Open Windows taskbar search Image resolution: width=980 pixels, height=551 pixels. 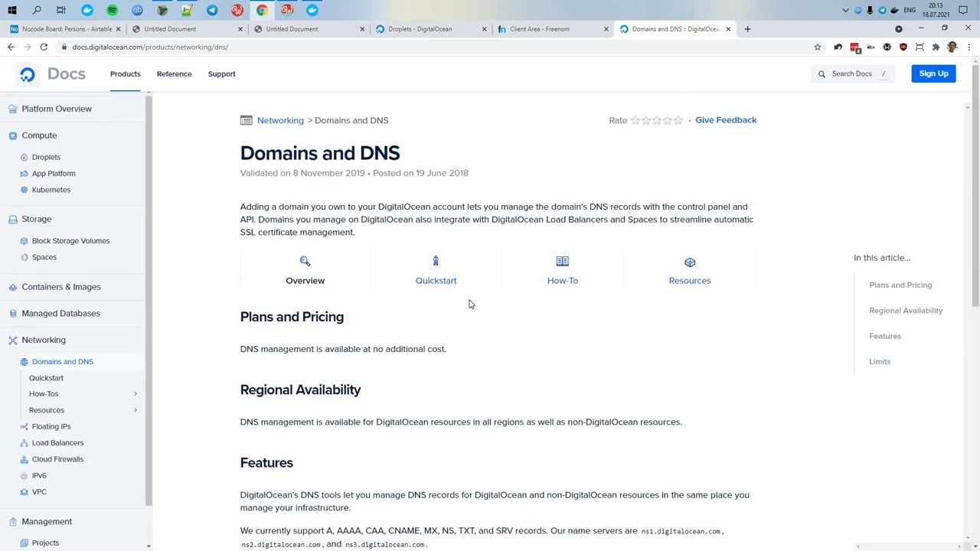click(x=37, y=10)
